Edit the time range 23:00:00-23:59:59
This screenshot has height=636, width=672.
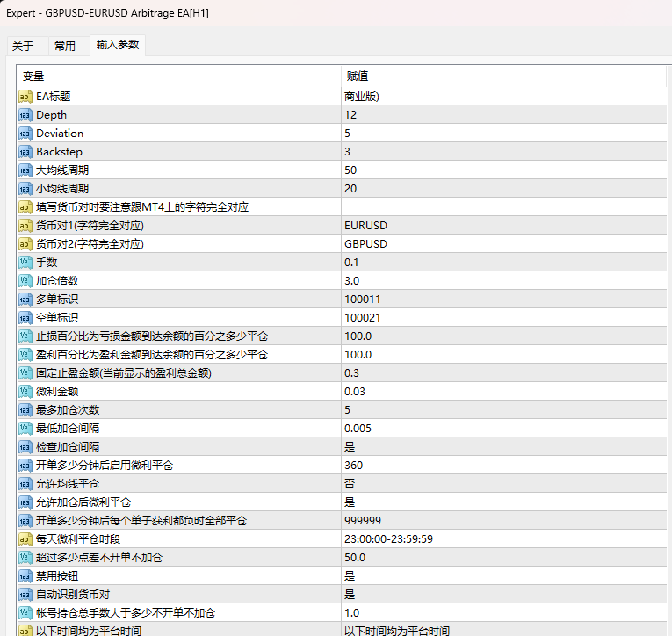click(504, 538)
